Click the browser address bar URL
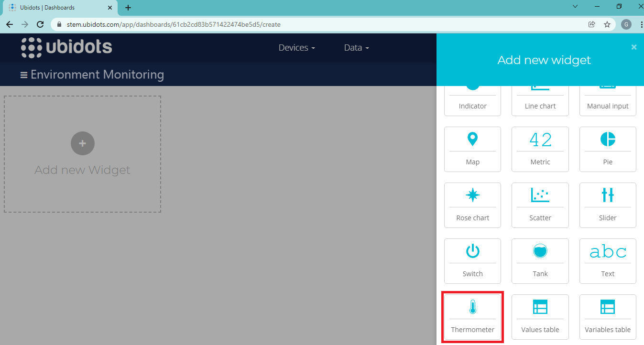This screenshot has height=345, width=644. pos(173,24)
